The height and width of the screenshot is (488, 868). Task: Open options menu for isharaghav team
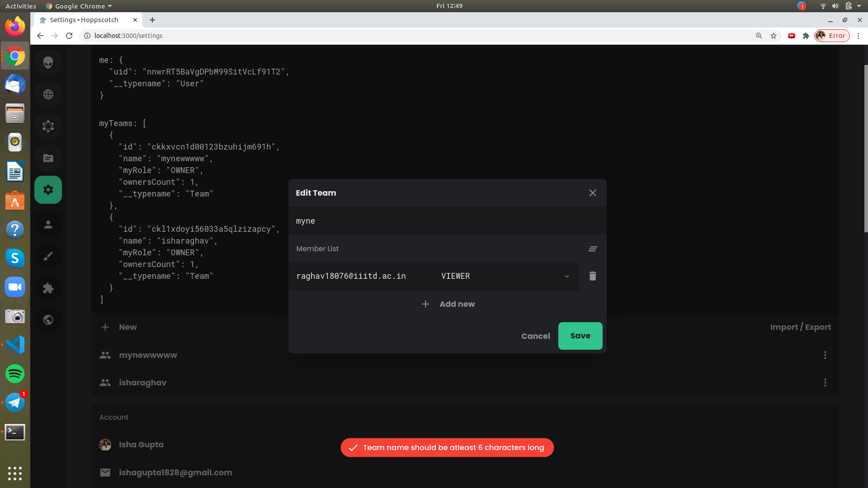pyautogui.click(x=825, y=383)
